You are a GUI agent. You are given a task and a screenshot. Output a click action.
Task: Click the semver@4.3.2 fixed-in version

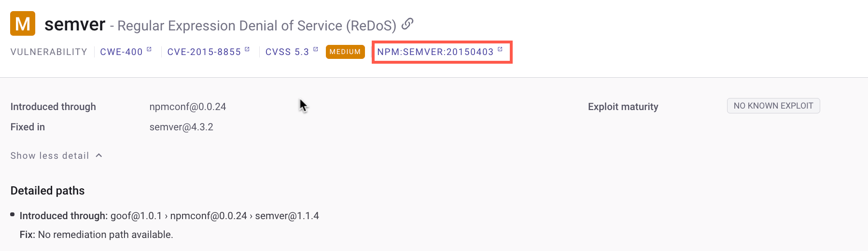(181, 127)
